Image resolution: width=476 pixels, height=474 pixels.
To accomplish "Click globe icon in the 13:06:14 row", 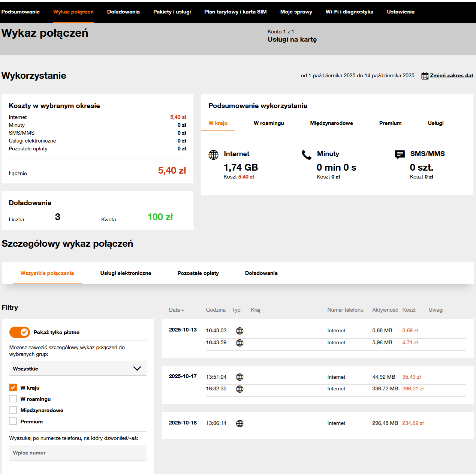I will click(240, 423).
